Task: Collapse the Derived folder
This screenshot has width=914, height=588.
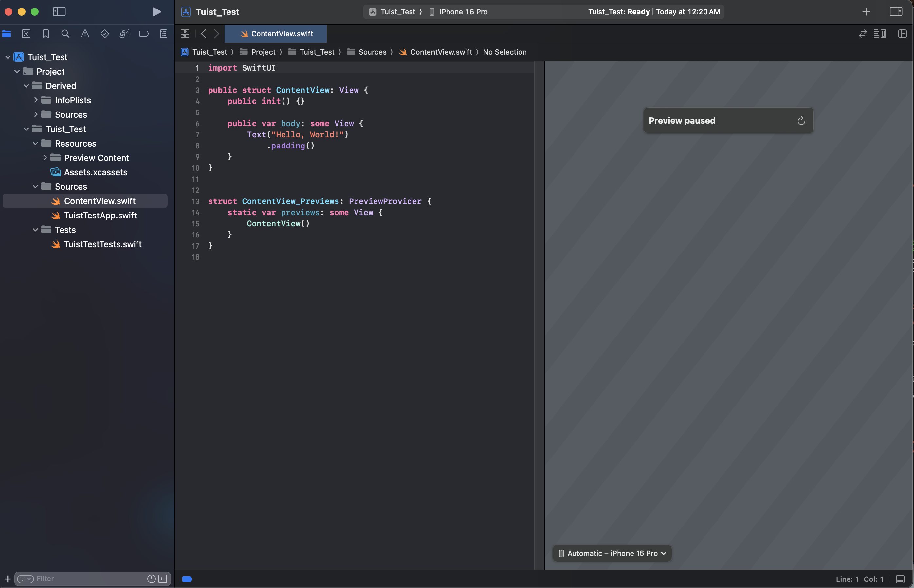Action: pyautogui.click(x=27, y=86)
